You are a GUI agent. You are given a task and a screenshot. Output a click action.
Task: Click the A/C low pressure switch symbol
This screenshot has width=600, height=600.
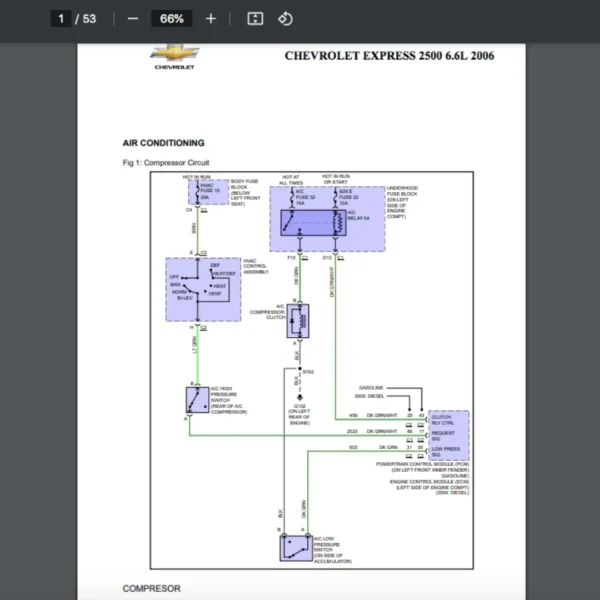click(296, 548)
